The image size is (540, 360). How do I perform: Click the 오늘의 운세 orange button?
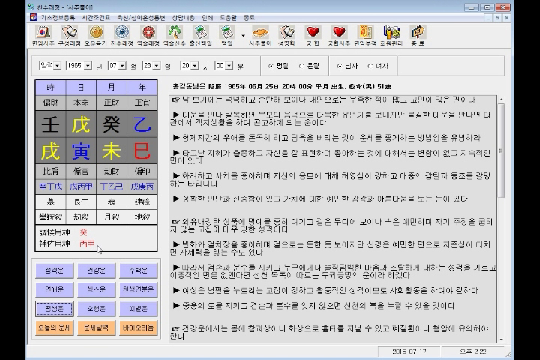tap(54, 328)
